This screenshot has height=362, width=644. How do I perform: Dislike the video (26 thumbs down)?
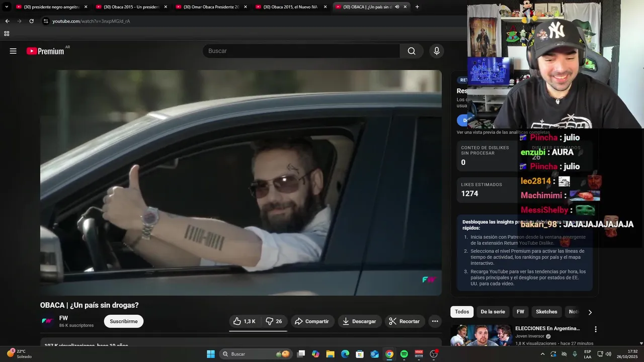point(274,321)
